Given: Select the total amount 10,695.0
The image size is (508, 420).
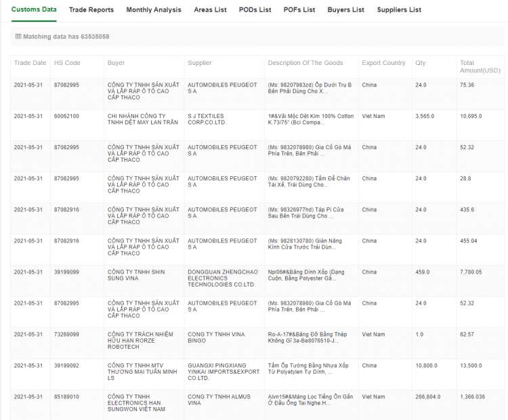Looking at the screenshot, I should pos(471,116).
